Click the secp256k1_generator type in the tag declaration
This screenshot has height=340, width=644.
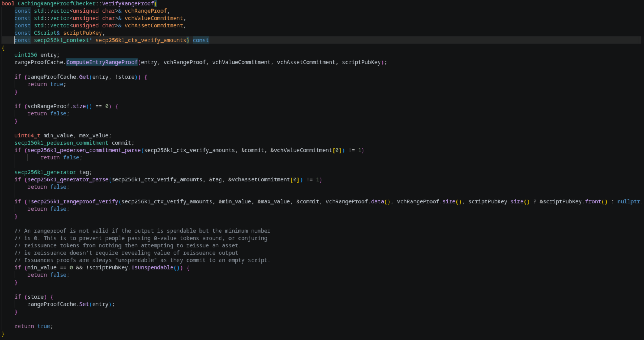tap(45, 172)
